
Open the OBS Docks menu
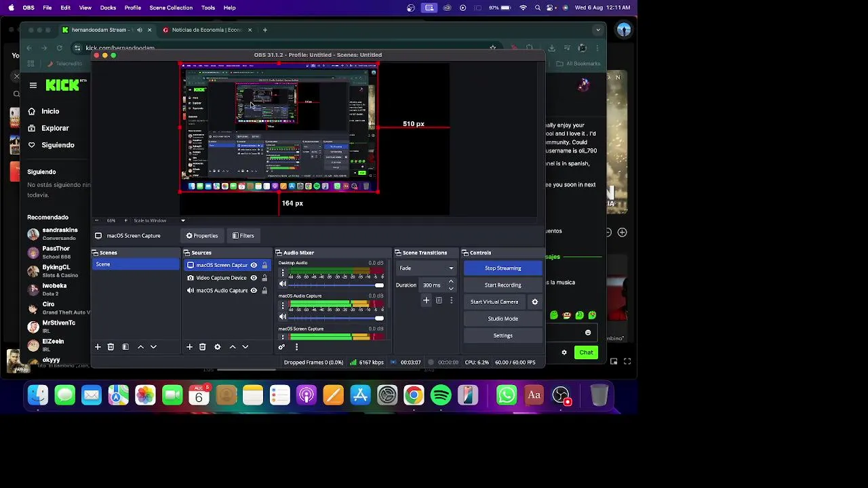point(108,7)
